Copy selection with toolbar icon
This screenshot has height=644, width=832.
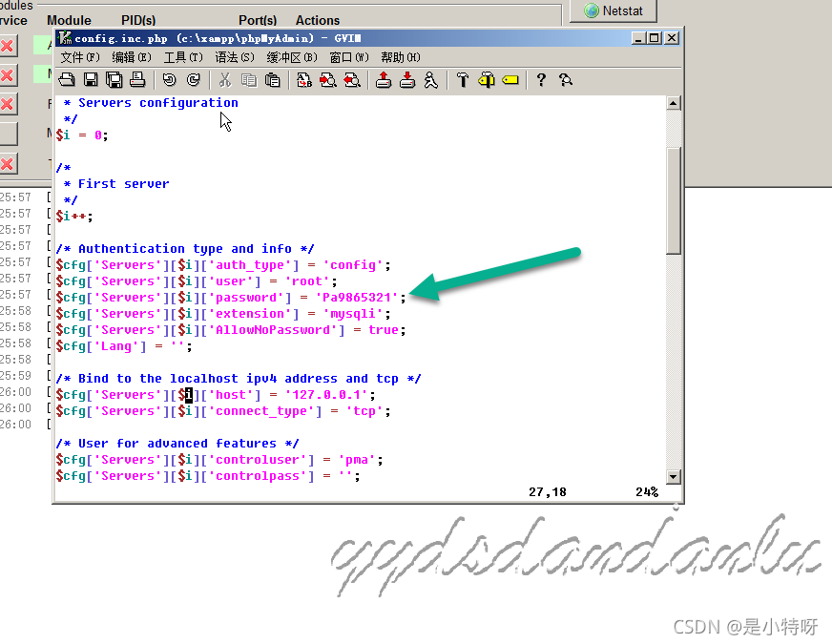248,79
